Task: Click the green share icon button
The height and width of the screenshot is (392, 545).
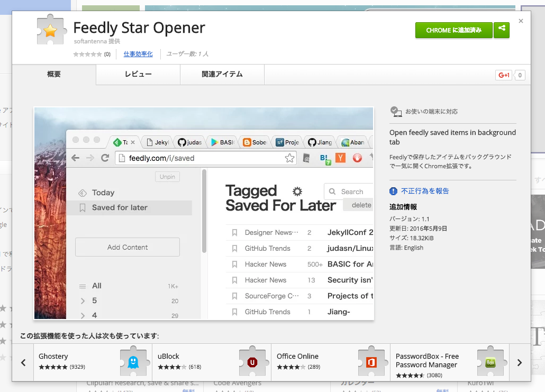Action: 502,30
